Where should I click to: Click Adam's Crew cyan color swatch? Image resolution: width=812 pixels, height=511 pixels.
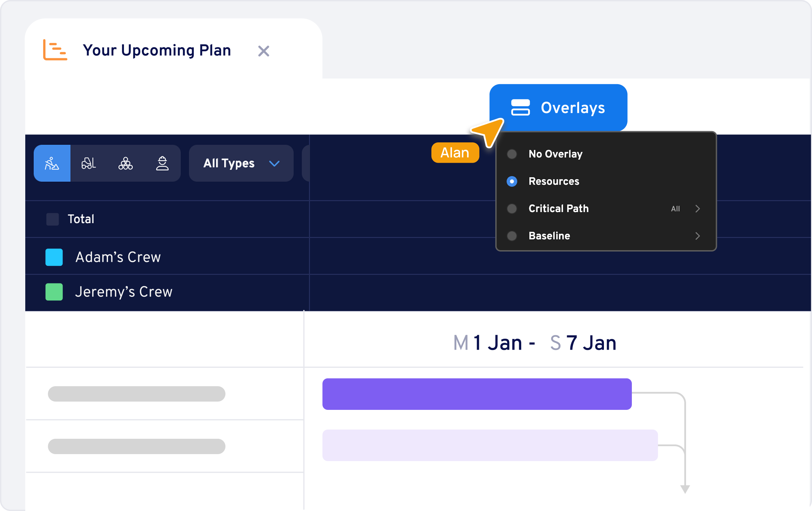coord(54,257)
